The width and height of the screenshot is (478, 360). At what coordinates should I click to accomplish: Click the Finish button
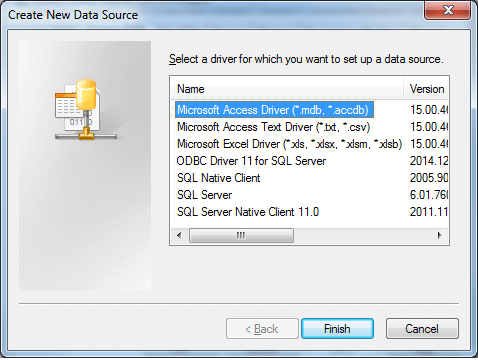point(337,329)
